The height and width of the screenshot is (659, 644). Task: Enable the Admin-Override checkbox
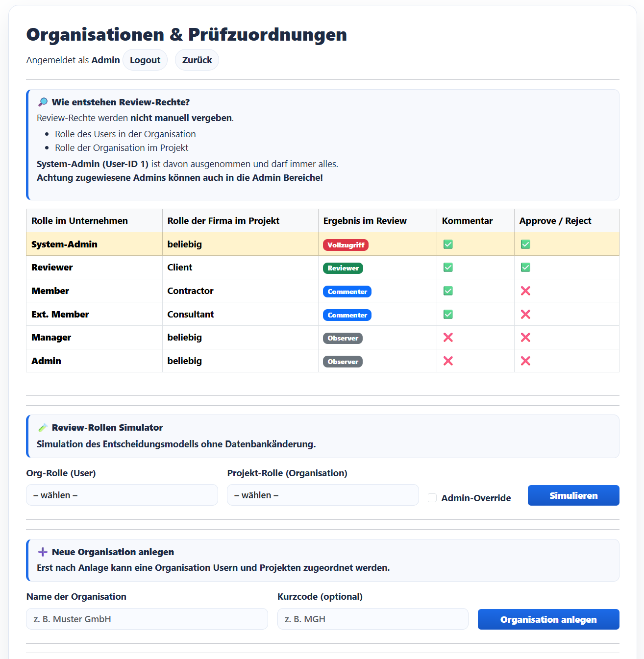tap(432, 498)
